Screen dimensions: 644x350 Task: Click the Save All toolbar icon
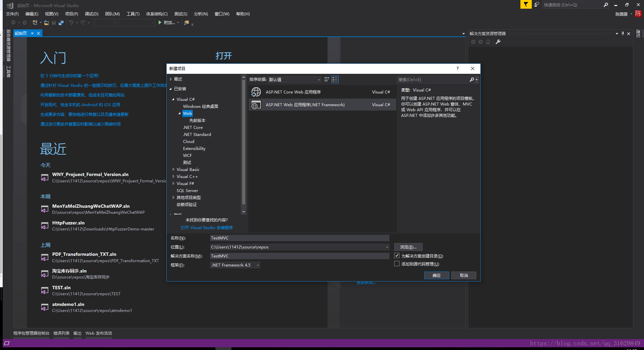[x=61, y=22]
